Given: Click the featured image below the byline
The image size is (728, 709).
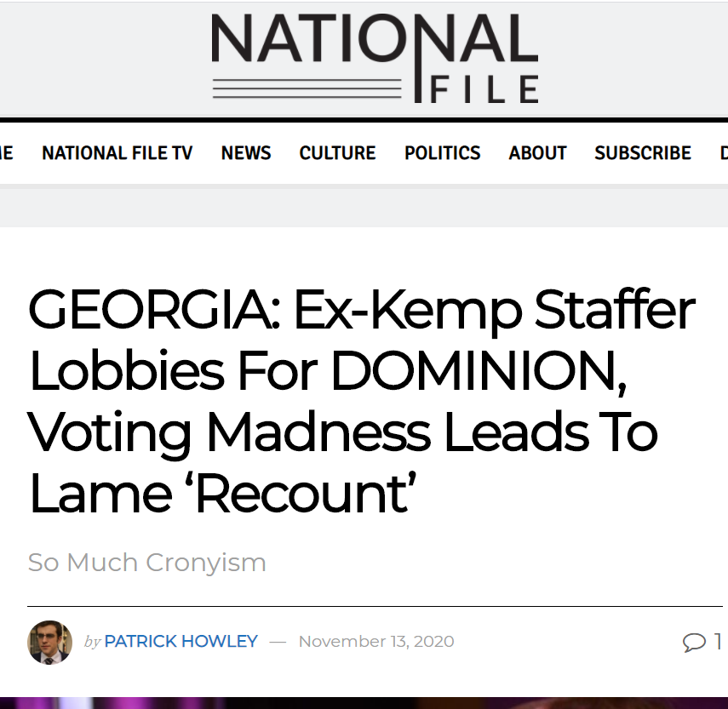Looking at the screenshot, I should point(364,703).
